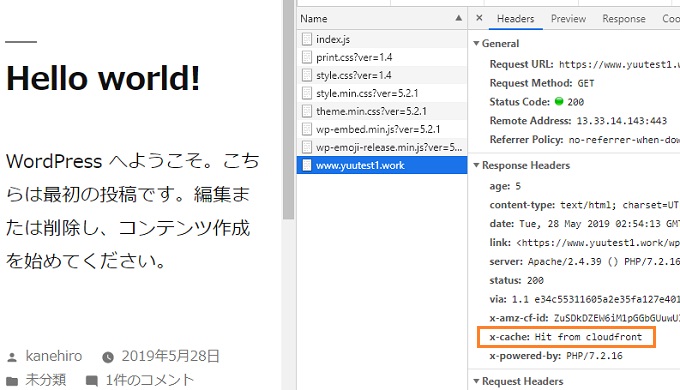This screenshot has width=680, height=390.
Task: Select the www.yuutest1.work request
Action: pyautogui.click(x=382, y=165)
